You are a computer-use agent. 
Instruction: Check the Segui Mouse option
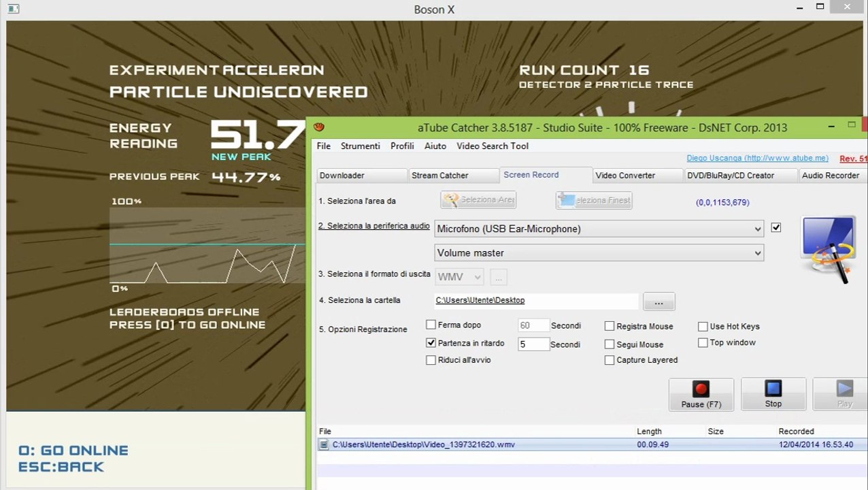(610, 344)
